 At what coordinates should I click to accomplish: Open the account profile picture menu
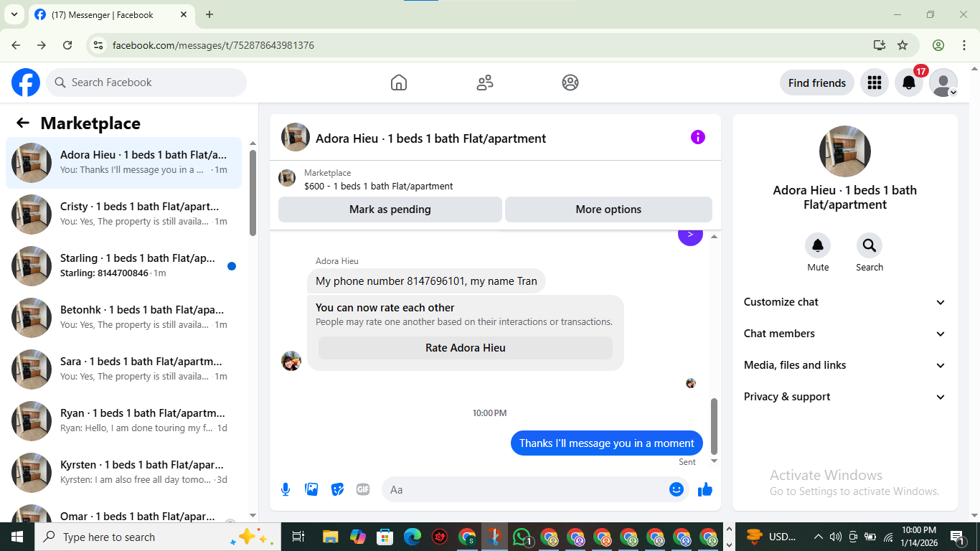pos(943,83)
